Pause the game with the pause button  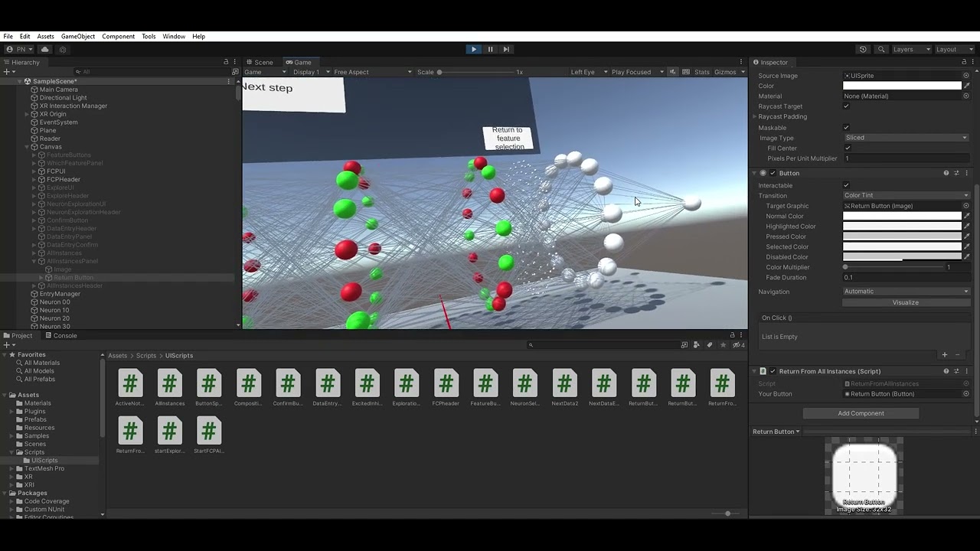click(490, 49)
